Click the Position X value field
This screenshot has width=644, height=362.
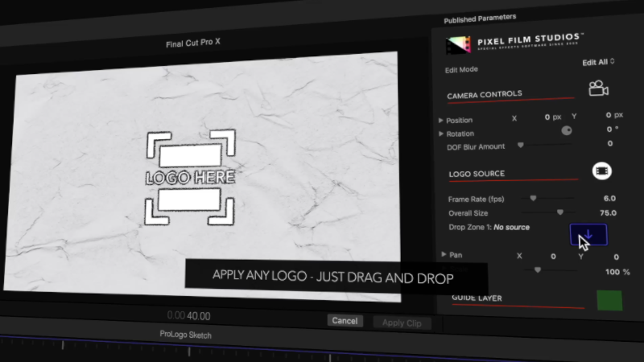pos(552,117)
